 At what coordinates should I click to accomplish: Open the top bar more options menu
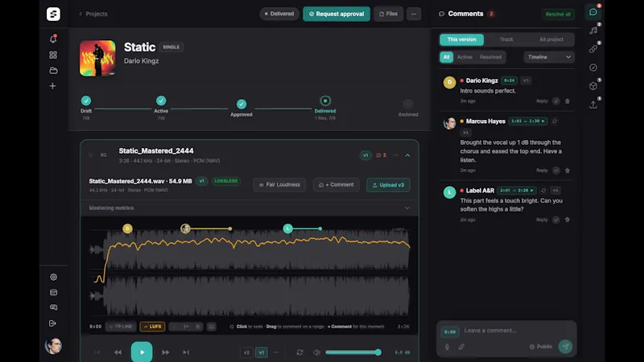(x=414, y=14)
